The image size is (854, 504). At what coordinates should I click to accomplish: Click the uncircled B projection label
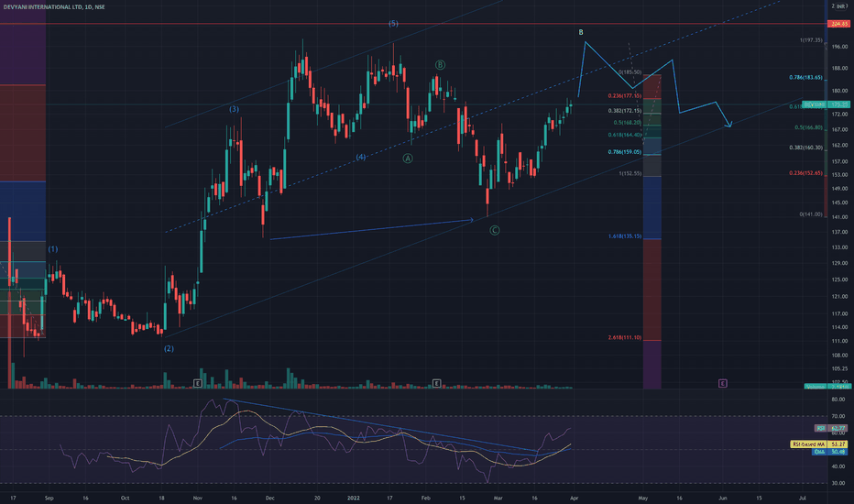coord(581,33)
